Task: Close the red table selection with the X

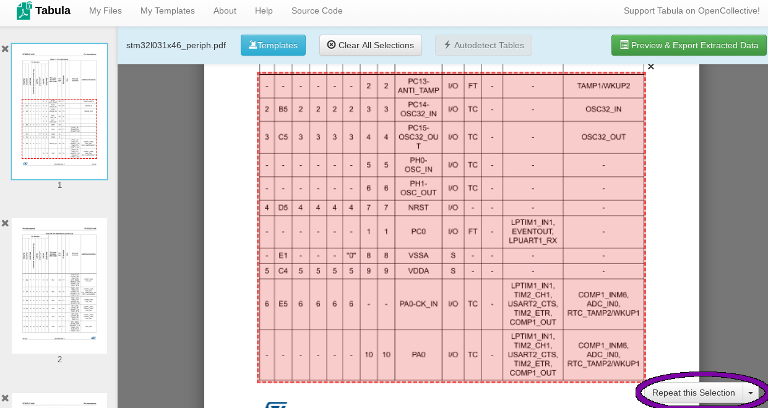Action: tap(650, 67)
